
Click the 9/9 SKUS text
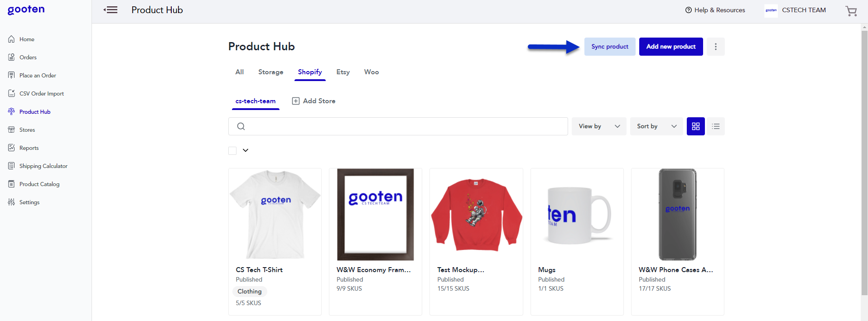coord(349,288)
